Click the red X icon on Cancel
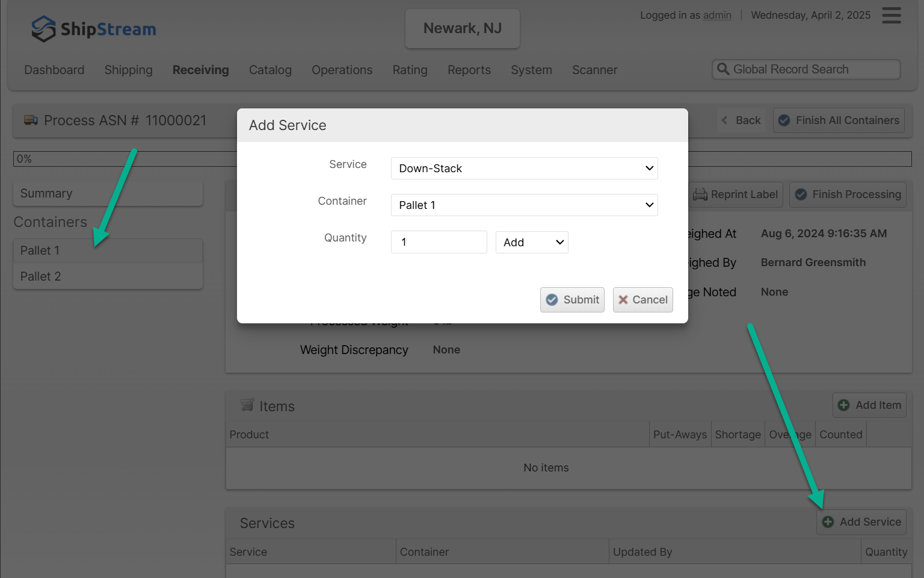924x578 pixels. click(x=623, y=300)
